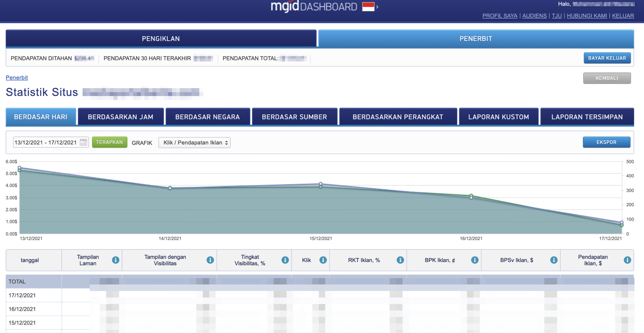The height and width of the screenshot is (333, 644).
Task: Switch to Berdasarkan Jam tab
Action: (121, 117)
